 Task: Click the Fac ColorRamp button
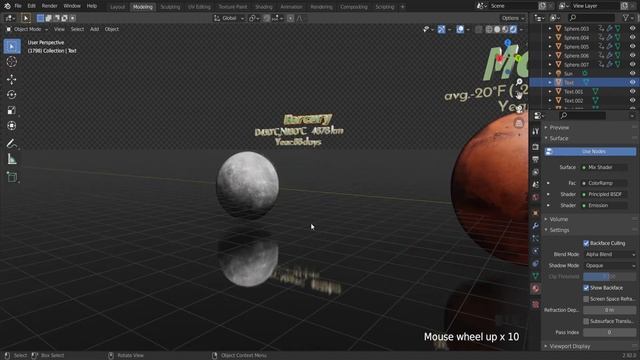pyautogui.click(x=604, y=183)
